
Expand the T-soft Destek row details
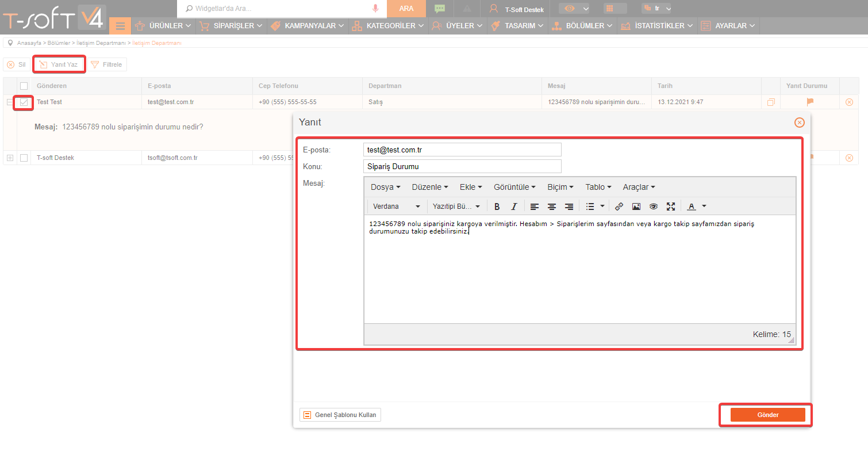(x=10, y=158)
